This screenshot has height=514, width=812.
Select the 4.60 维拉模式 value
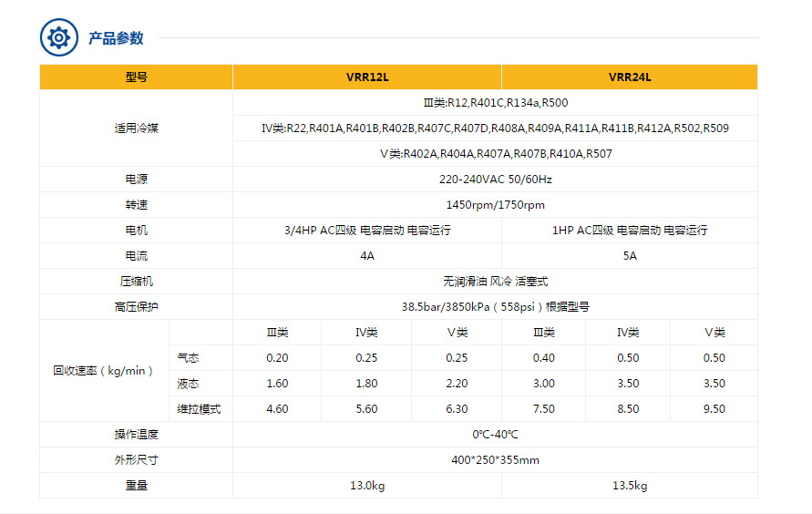pos(277,409)
